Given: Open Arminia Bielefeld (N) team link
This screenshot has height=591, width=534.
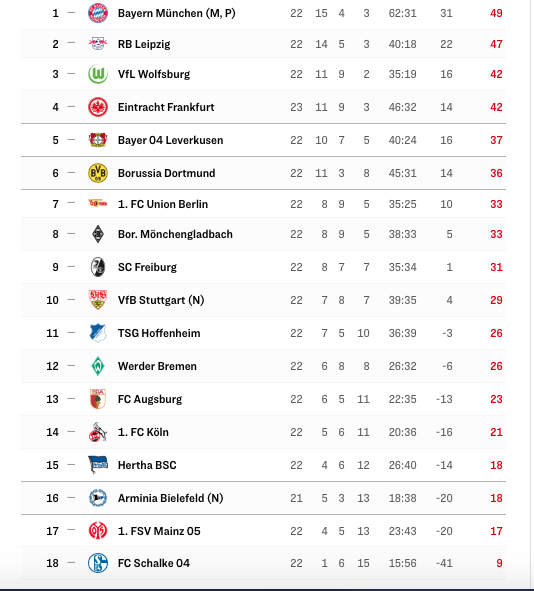Looking at the screenshot, I should pos(170,498).
